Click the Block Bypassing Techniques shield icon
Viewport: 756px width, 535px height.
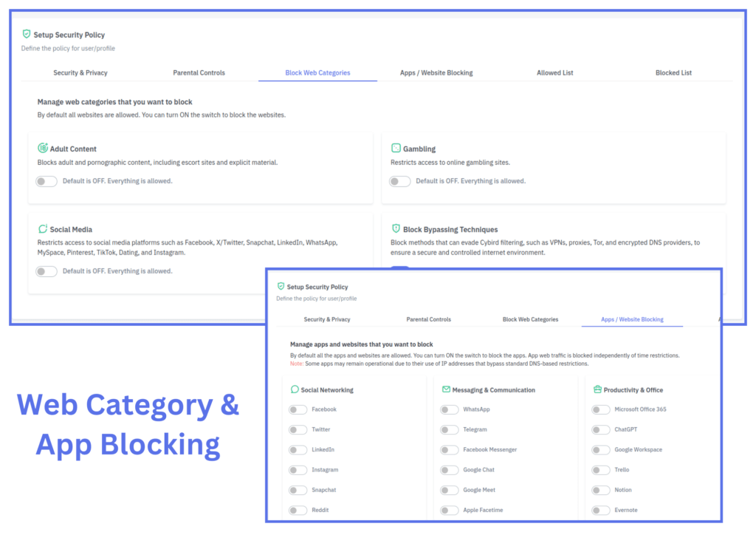(396, 229)
